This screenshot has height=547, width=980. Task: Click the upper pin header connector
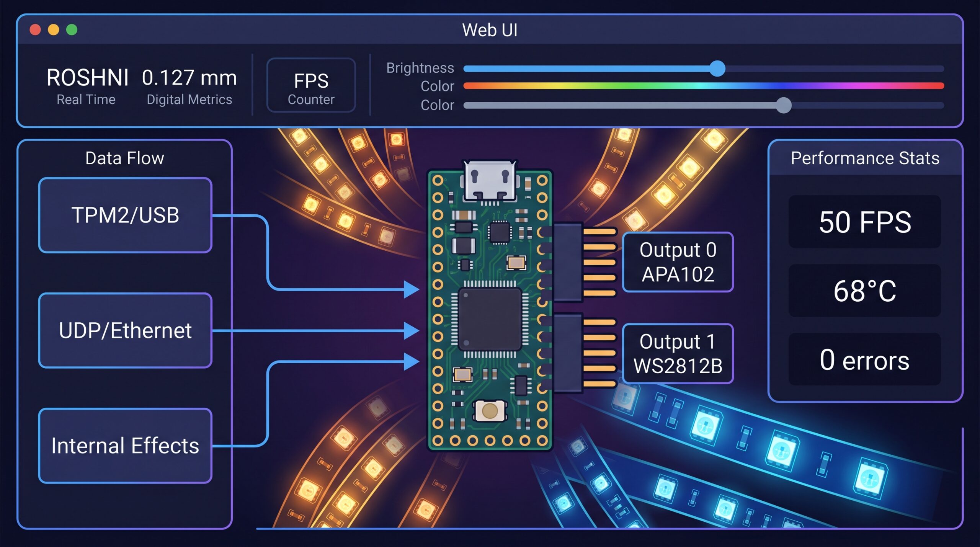coord(568,262)
